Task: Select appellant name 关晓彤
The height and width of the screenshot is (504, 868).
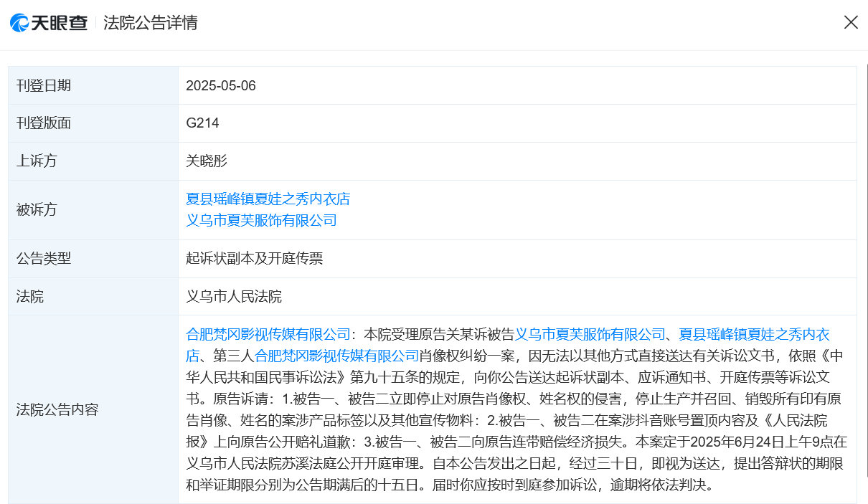Action: 207,161
